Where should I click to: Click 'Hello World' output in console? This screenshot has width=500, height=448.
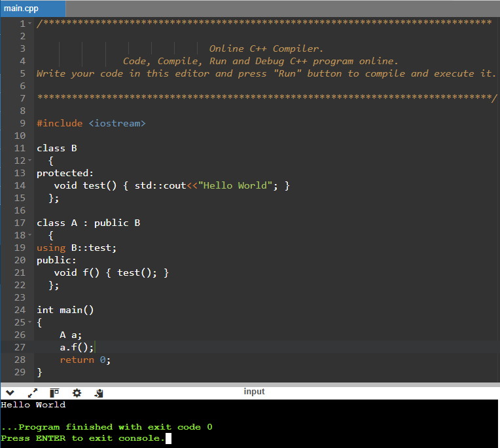coord(33,405)
